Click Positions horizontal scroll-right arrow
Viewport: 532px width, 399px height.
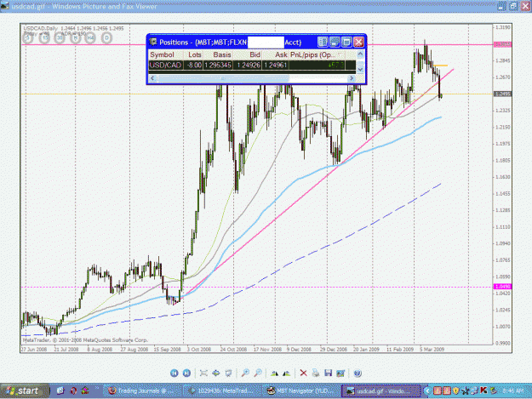pyautogui.click(x=352, y=78)
